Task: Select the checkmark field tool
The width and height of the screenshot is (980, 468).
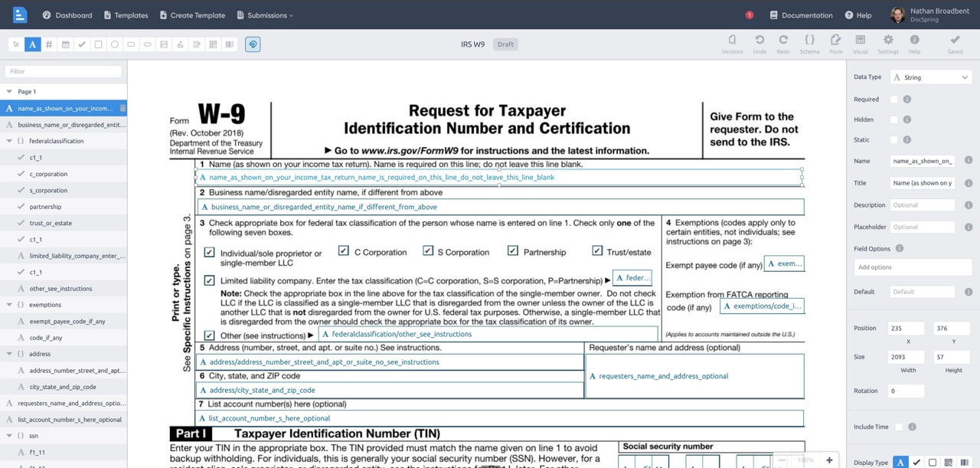Action: pyautogui.click(x=82, y=44)
